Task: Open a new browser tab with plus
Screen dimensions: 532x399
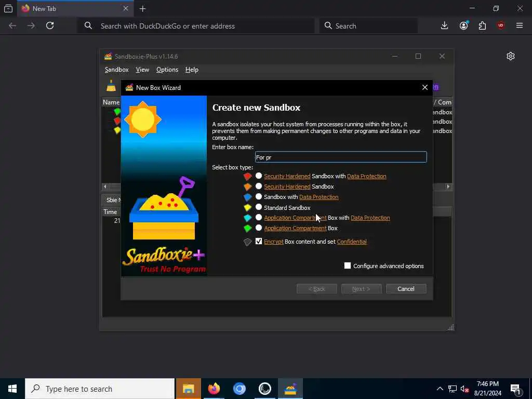Action: 142,9
